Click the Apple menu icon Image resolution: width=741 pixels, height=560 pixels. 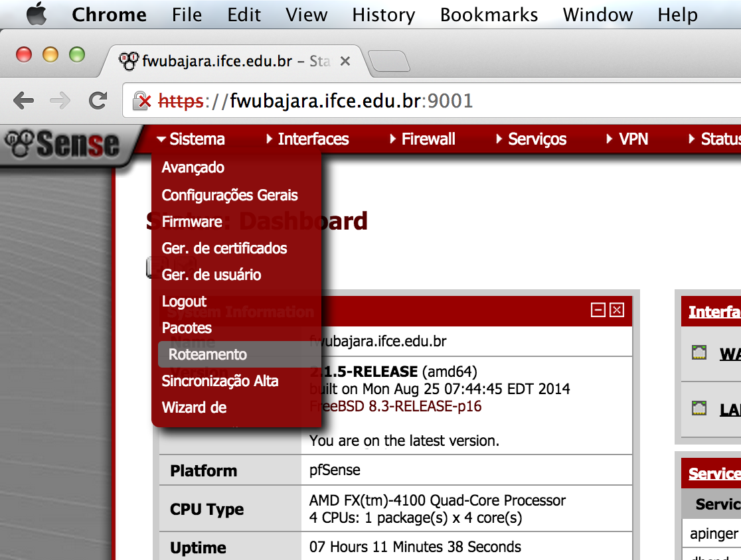[37, 14]
